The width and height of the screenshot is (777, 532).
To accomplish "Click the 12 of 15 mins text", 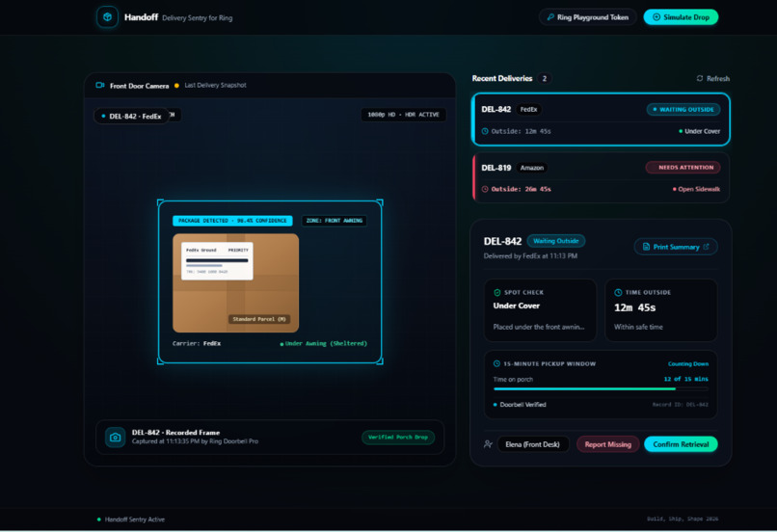I will [x=685, y=379].
